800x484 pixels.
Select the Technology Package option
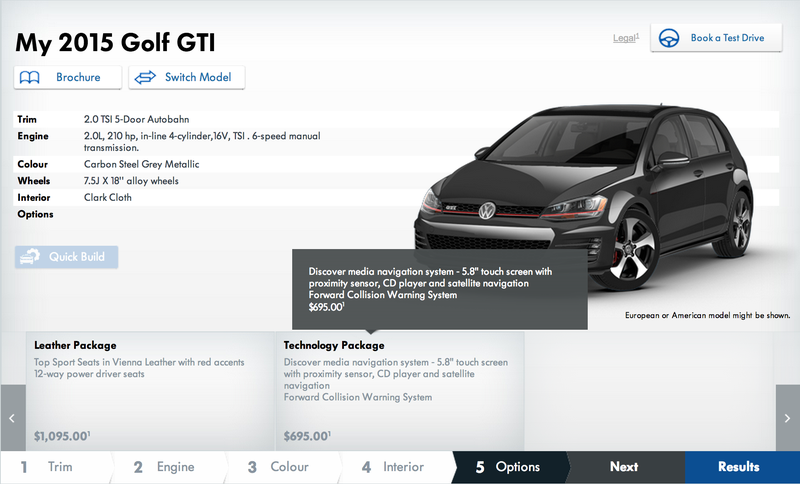click(x=400, y=391)
